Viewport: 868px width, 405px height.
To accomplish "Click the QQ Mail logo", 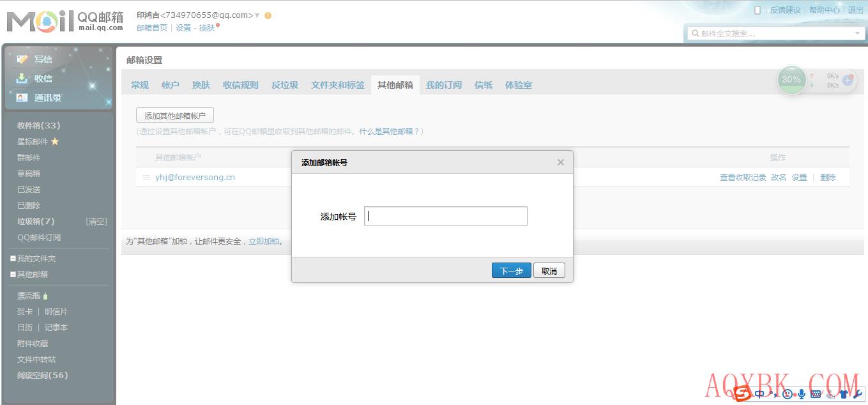I will [x=65, y=21].
